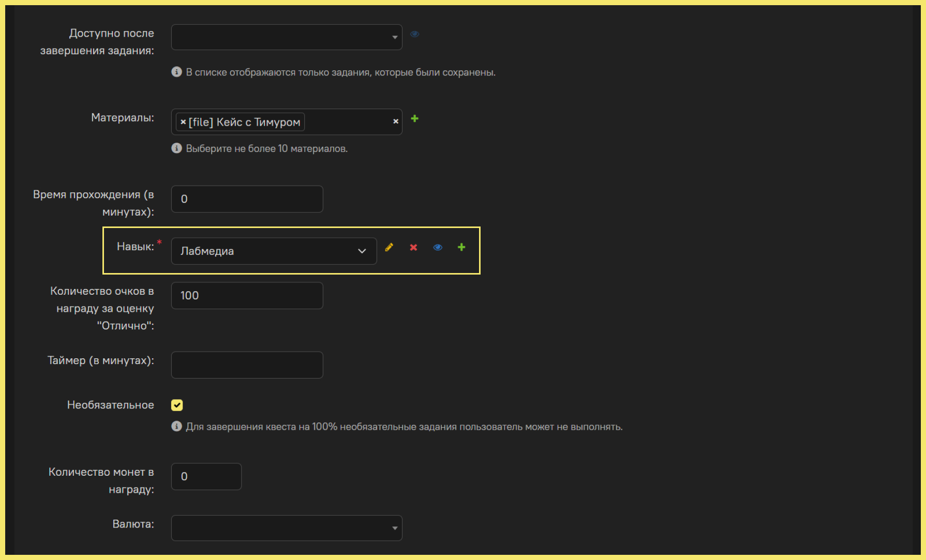
Task: Remove the '[file] Кейс с Тимуром' material tag
Action: [183, 122]
